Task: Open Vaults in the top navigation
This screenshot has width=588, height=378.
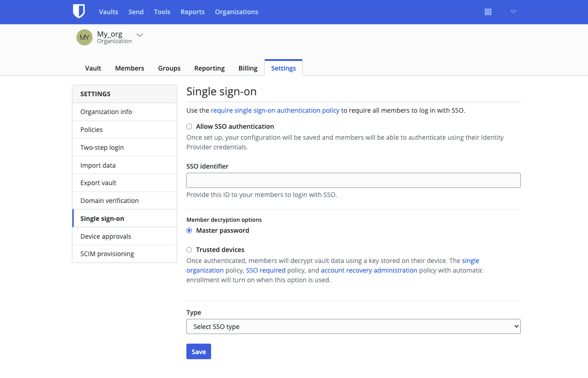Action: pos(109,12)
